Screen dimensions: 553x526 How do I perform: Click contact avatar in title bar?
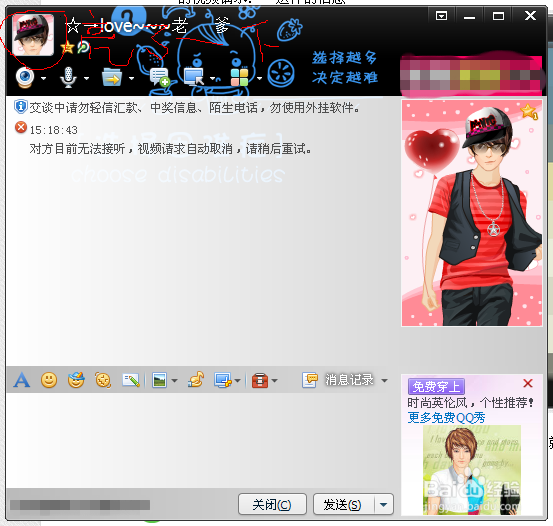pos(33,35)
